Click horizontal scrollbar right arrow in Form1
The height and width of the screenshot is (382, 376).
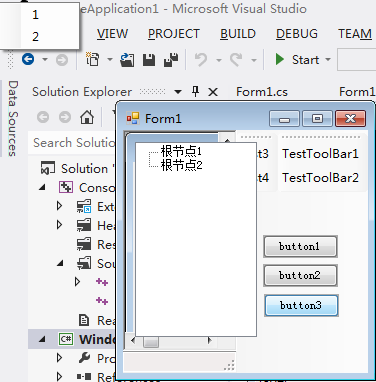click(210, 341)
